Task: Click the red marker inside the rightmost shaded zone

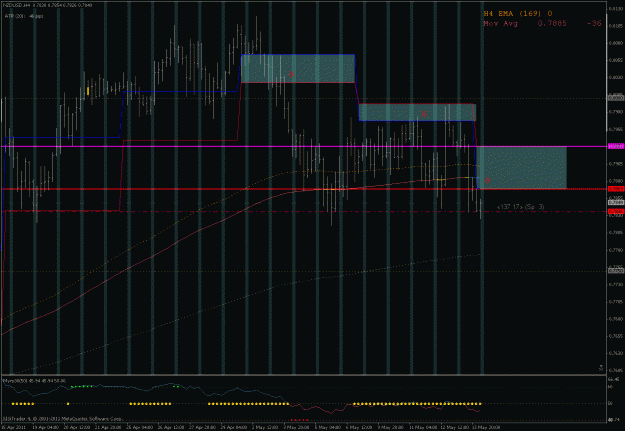Action: [x=487, y=181]
